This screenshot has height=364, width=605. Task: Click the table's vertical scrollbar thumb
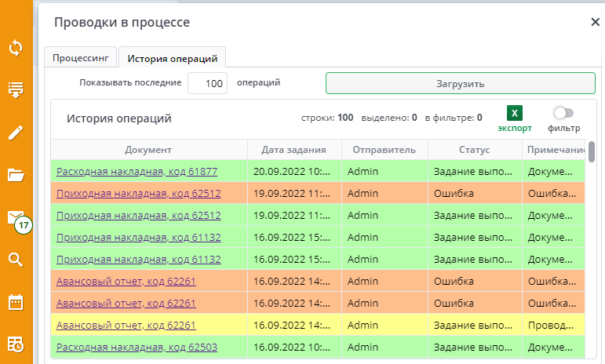592,151
